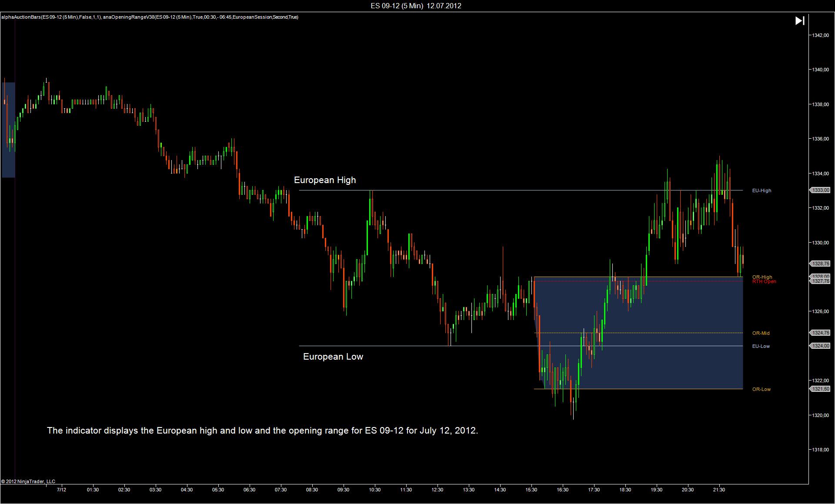Click the NinjaTrader copyright text
The image size is (835, 504).
[28, 481]
